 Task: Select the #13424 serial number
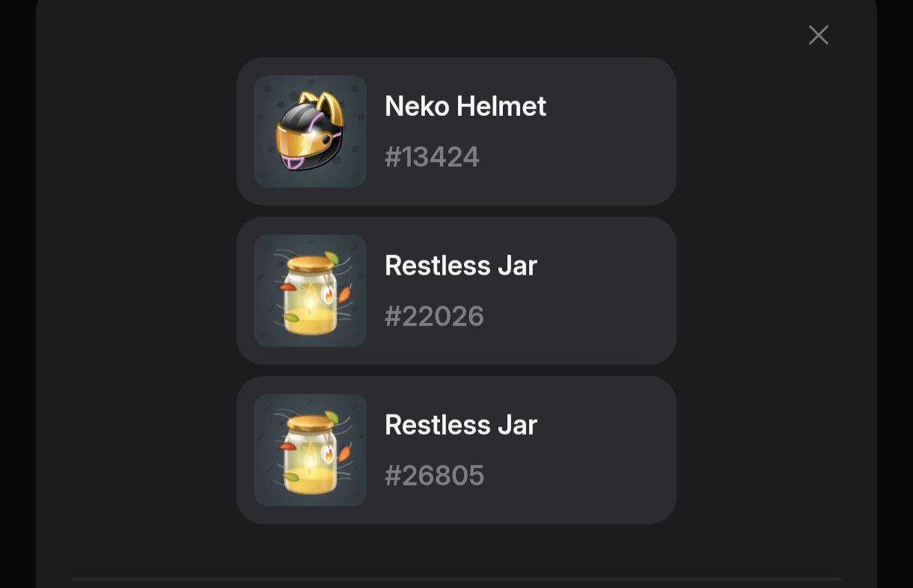pos(432,157)
